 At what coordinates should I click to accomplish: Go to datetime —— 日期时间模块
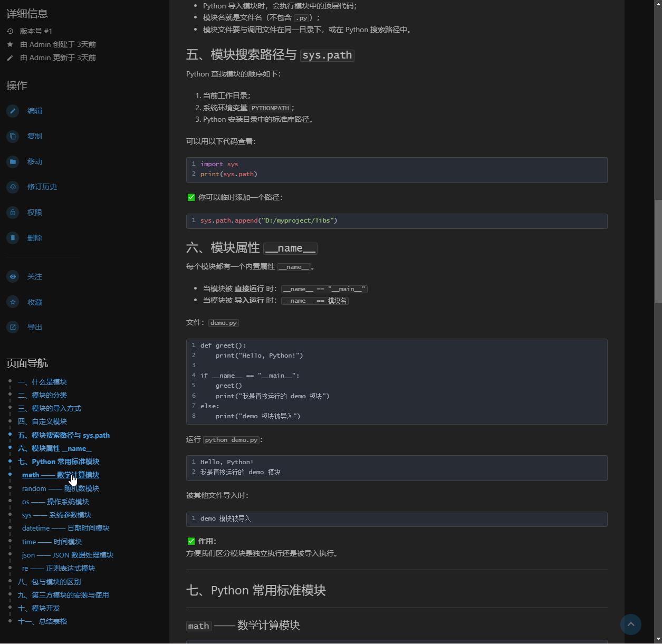coord(66,528)
